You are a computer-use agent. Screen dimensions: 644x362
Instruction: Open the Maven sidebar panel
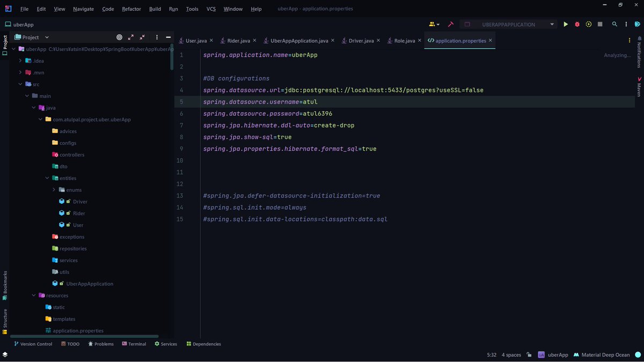[x=639, y=86]
